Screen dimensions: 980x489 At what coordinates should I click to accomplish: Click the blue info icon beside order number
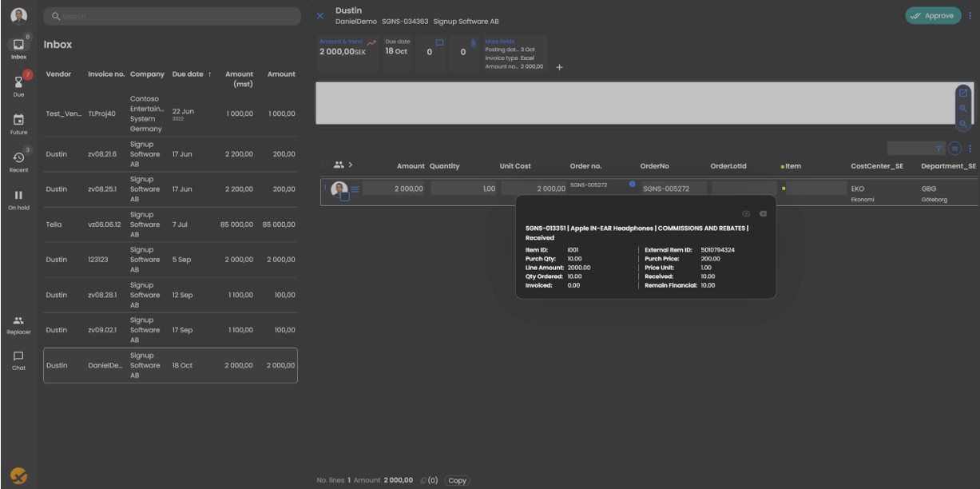click(x=632, y=185)
